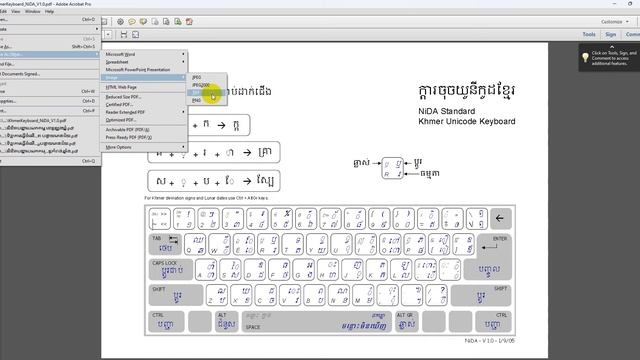Choose Optimized PDF option
The height and width of the screenshot is (360, 640).
[144, 120]
